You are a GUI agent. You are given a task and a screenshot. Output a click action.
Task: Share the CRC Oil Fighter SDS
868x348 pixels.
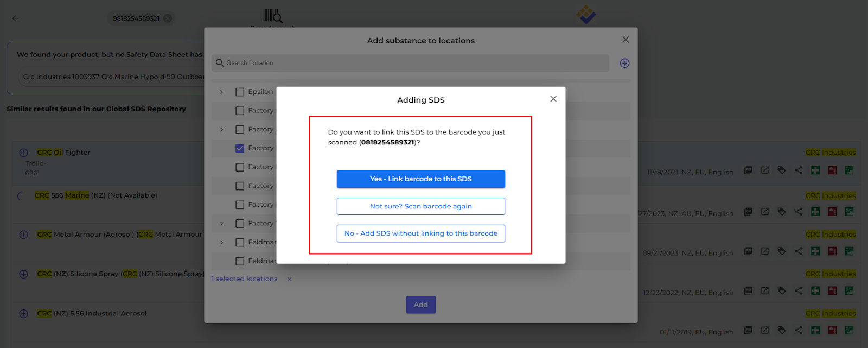(x=798, y=170)
